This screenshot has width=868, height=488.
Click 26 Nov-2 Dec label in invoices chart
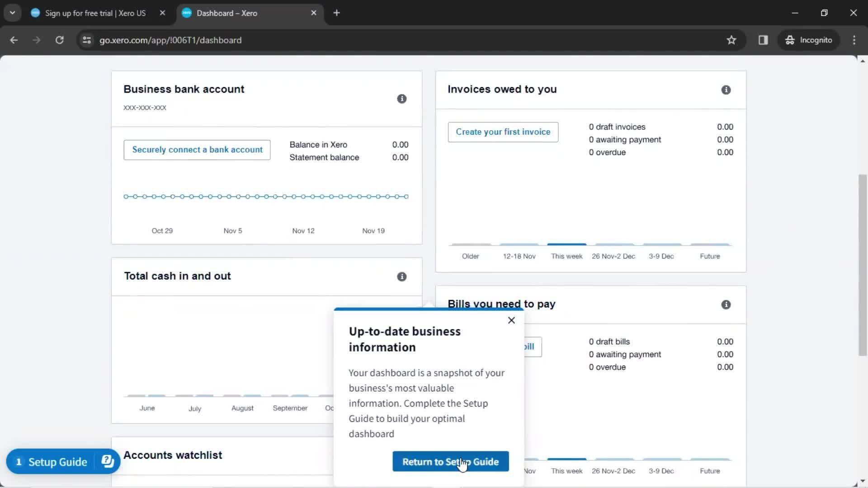613,256
